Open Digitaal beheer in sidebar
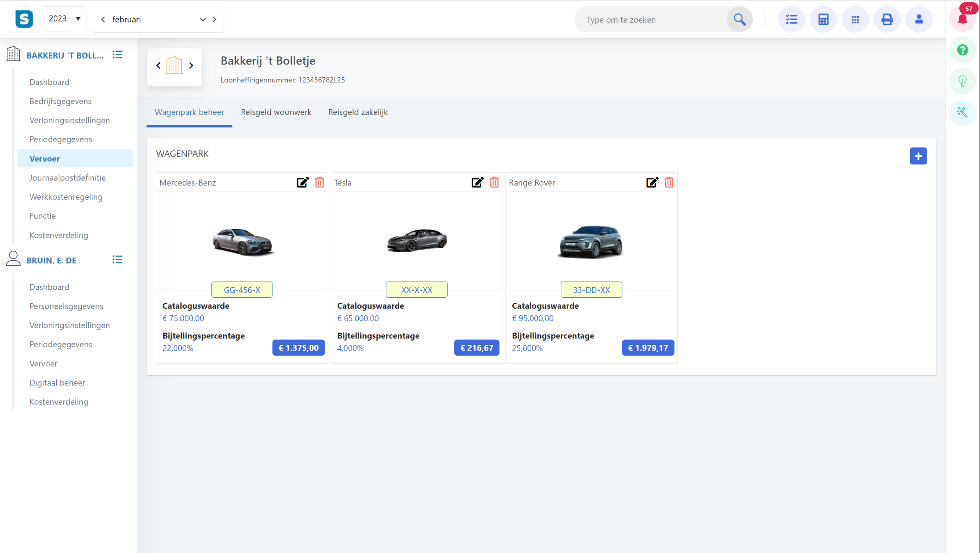This screenshot has height=553, width=980. tap(57, 383)
